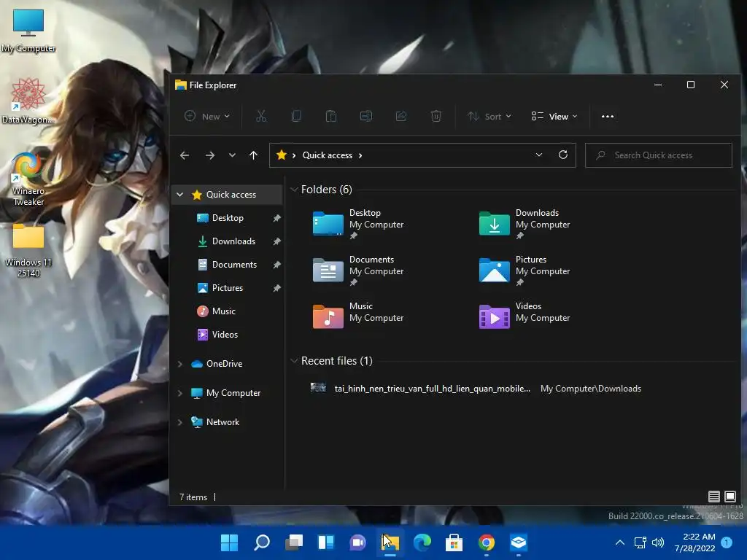This screenshot has width=747, height=560.
Task: Select Documents in navigation pane
Action: (x=234, y=265)
